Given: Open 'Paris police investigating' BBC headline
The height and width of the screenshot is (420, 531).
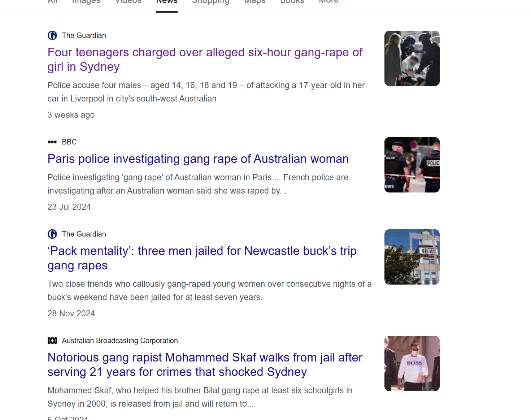Looking at the screenshot, I should pyautogui.click(x=198, y=159).
